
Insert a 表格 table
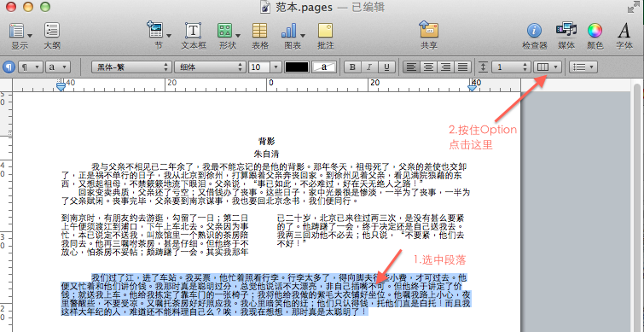click(259, 31)
